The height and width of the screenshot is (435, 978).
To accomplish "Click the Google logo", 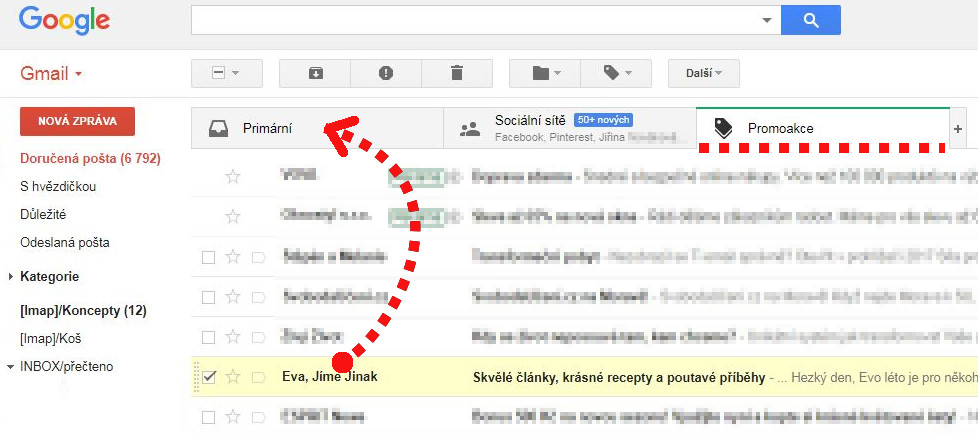I will pyautogui.click(x=64, y=21).
